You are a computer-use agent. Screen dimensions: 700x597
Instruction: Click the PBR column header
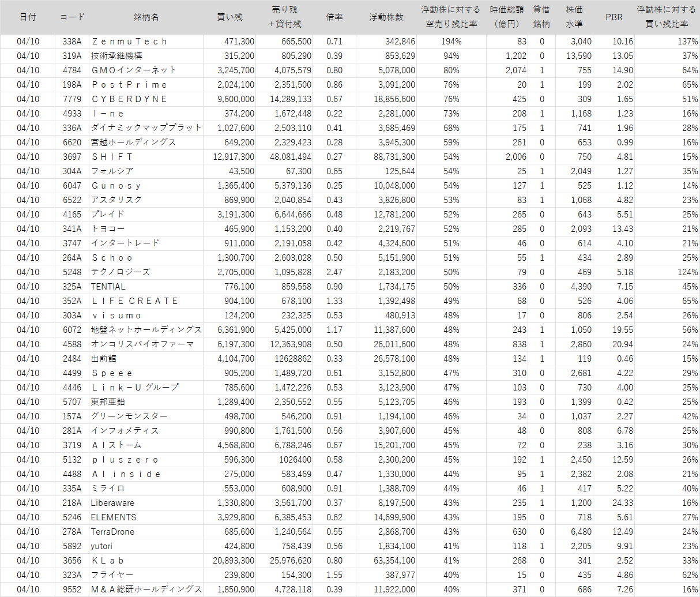614,17
